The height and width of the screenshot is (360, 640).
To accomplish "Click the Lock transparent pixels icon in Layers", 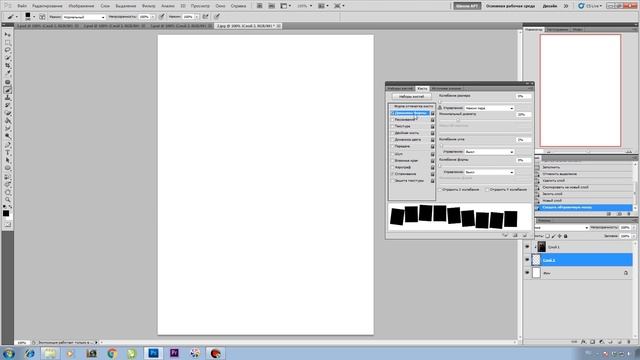I will tap(547, 236).
